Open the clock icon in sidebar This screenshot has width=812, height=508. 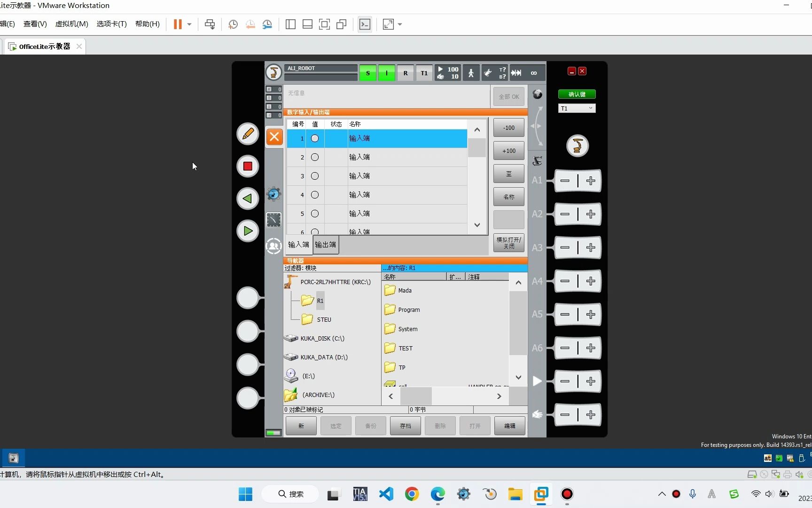(x=273, y=220)
